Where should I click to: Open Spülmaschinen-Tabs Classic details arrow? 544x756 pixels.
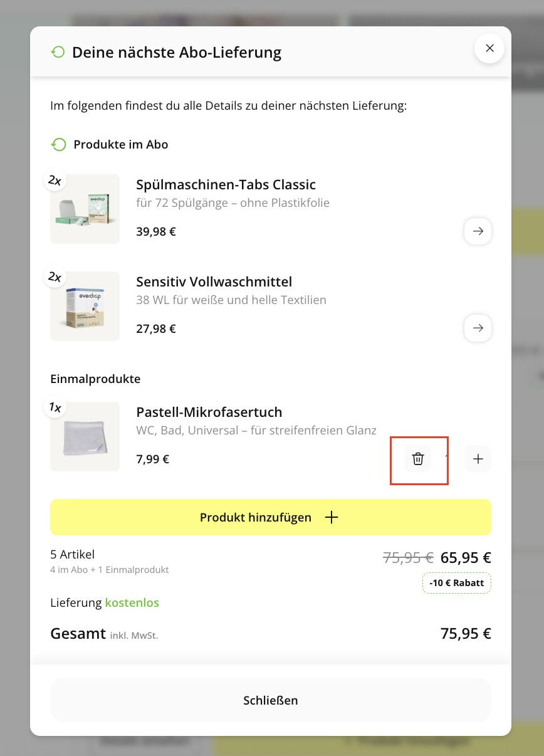(478, 231)
